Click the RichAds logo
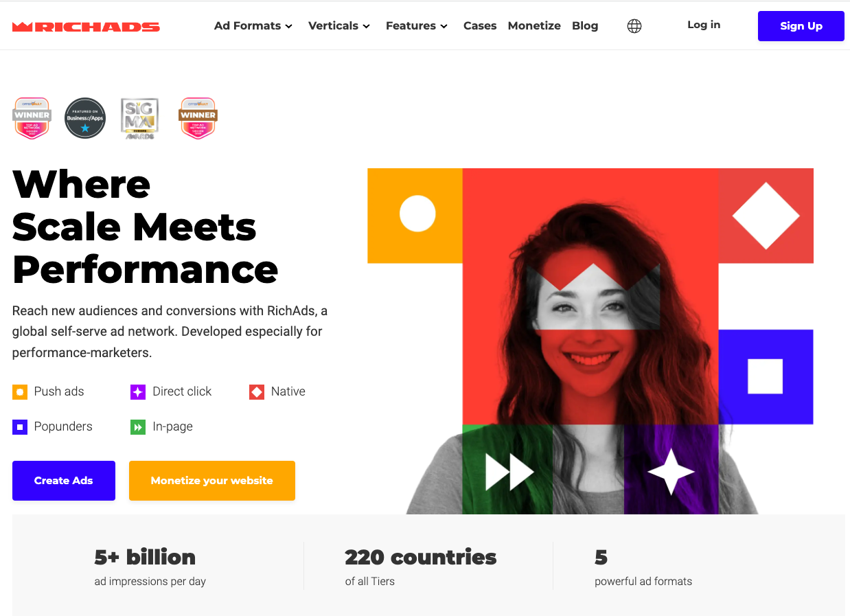 coord(86,27)
